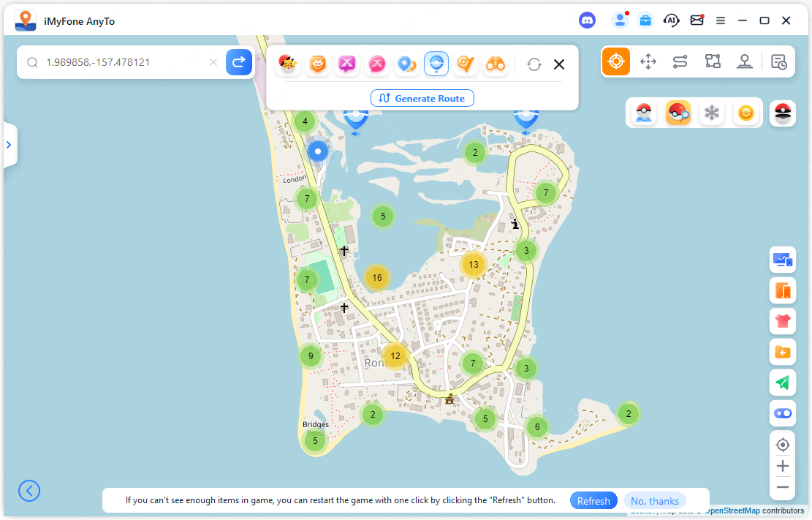Image resolution: width=812 pixels, height=520 pixels.
Task: Toggle the blue star switch icon
Action: coord(783,414)
